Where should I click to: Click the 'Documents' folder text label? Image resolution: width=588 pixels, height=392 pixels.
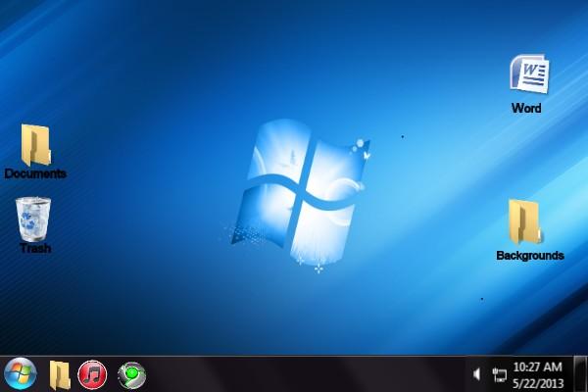point(35,173)
